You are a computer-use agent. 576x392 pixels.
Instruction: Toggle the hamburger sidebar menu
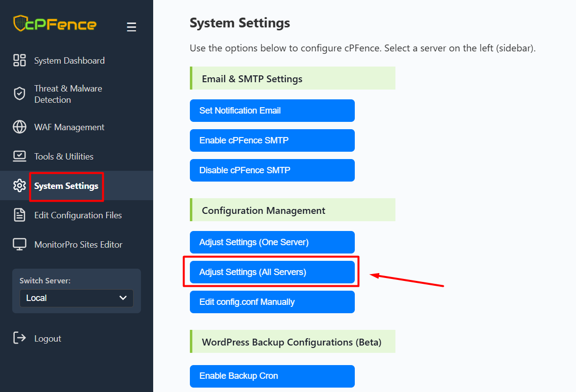[x=131, y=27]
